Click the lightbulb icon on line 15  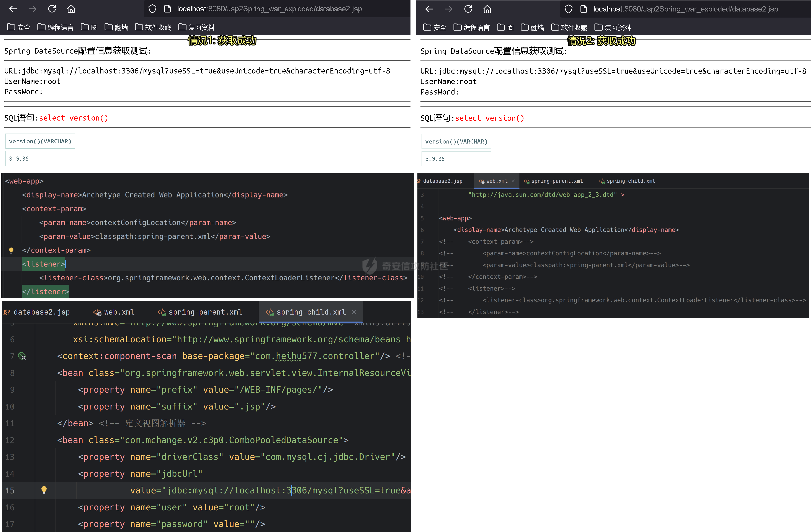pyautogui.click(x=44, y=490)
